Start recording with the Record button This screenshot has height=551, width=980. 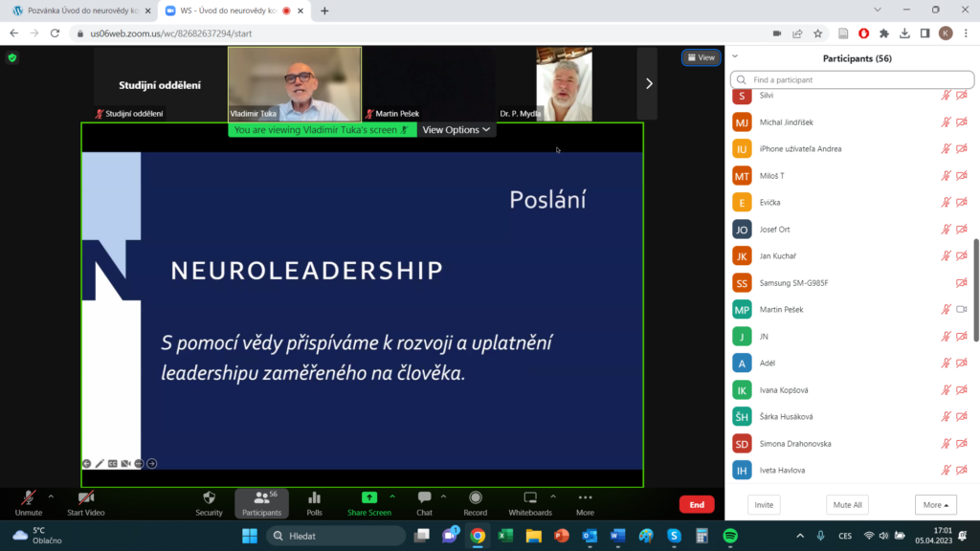click(x=475, y=503)
